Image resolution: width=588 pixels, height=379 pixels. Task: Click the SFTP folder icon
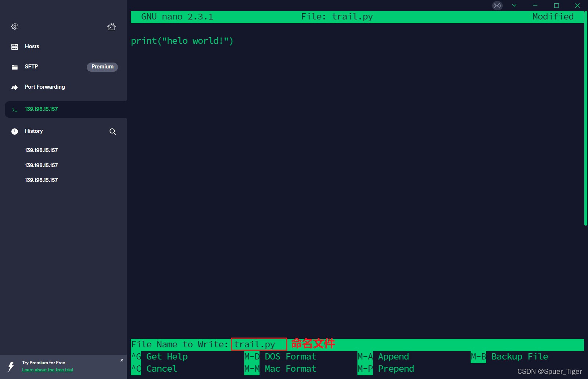click(15, 67)
